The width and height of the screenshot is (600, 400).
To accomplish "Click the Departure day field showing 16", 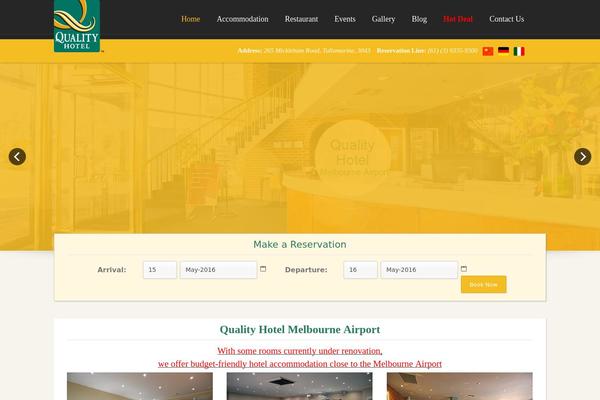I will click(x=360, y=270).
